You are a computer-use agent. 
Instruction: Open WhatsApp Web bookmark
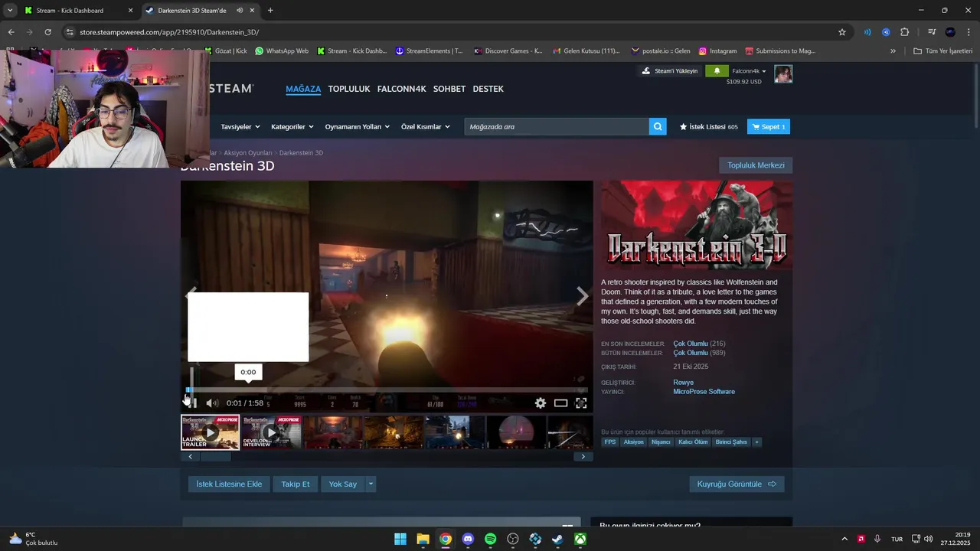[282, 51]
